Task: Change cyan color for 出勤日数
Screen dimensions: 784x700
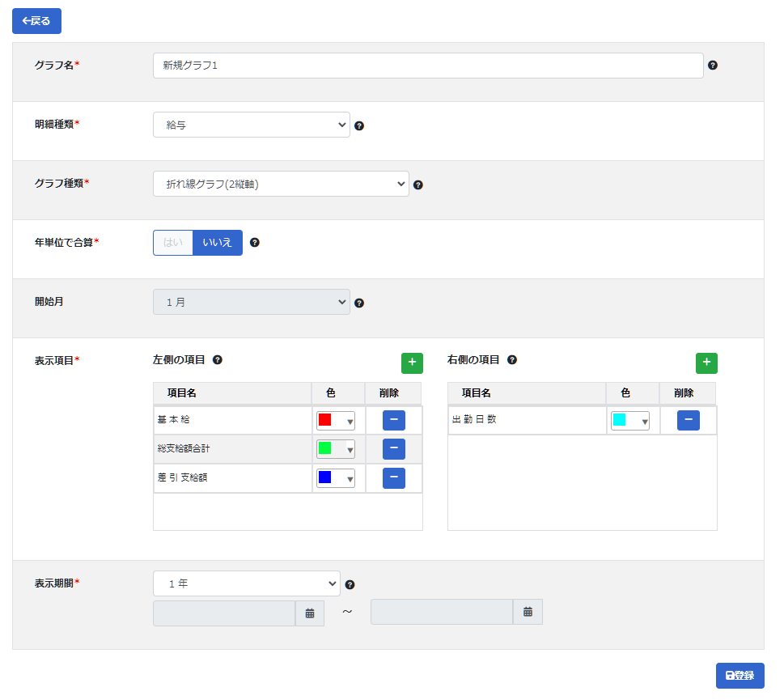Action: [629, 421]
